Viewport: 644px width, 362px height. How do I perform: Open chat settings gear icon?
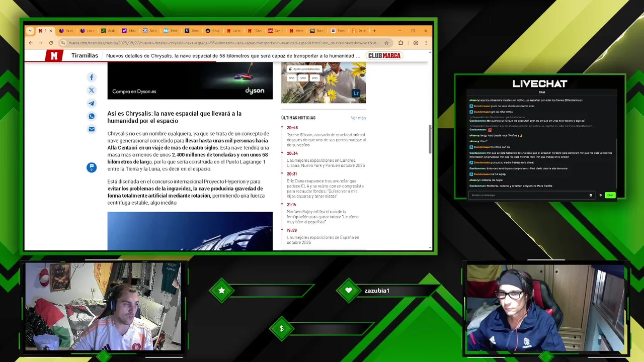pyautogui.click(x=600, y=195)
